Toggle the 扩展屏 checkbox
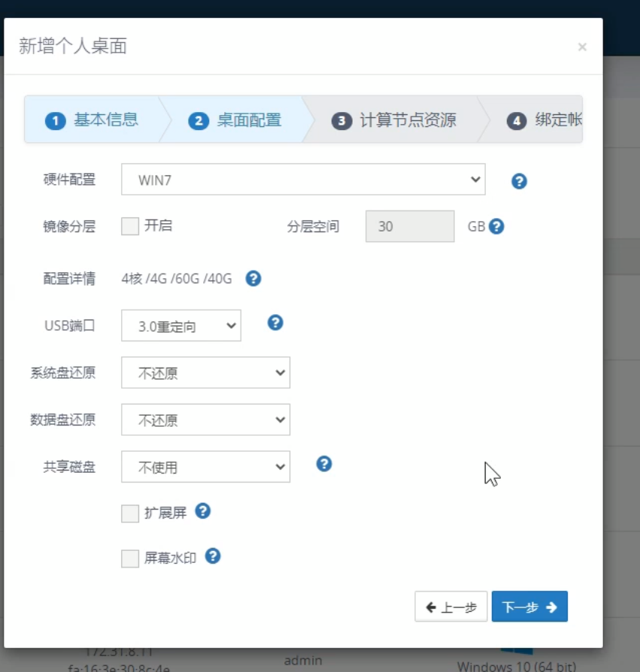This screenshot has width=640, height=672. click(x=130, y=513)
